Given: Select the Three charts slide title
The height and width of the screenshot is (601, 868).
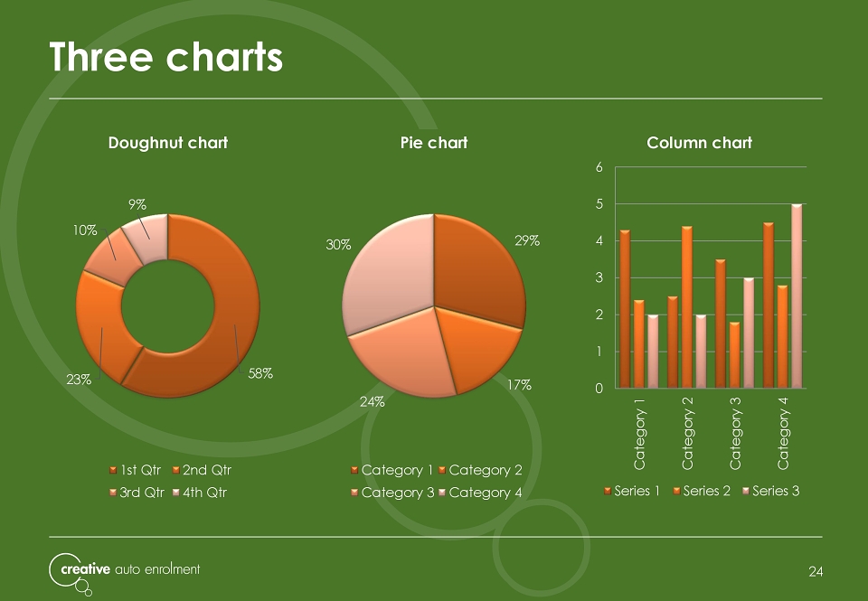Looking at the screenshot, I should 166,57.
